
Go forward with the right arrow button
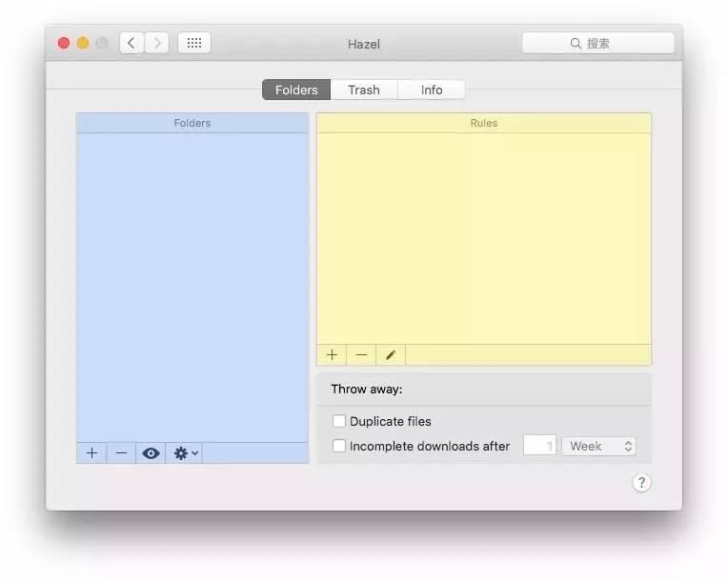pos(156,43)
